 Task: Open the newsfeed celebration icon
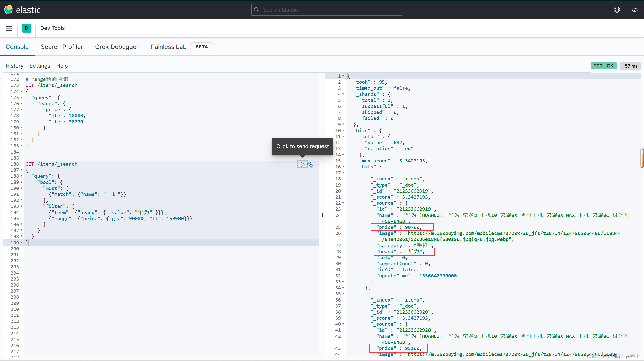tap(635, 10)
